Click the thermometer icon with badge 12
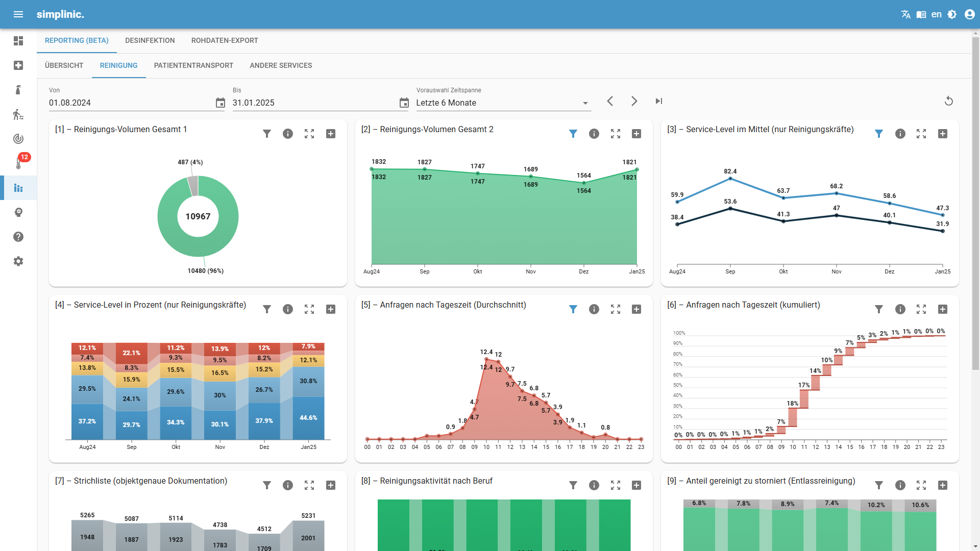 (18, 162)
